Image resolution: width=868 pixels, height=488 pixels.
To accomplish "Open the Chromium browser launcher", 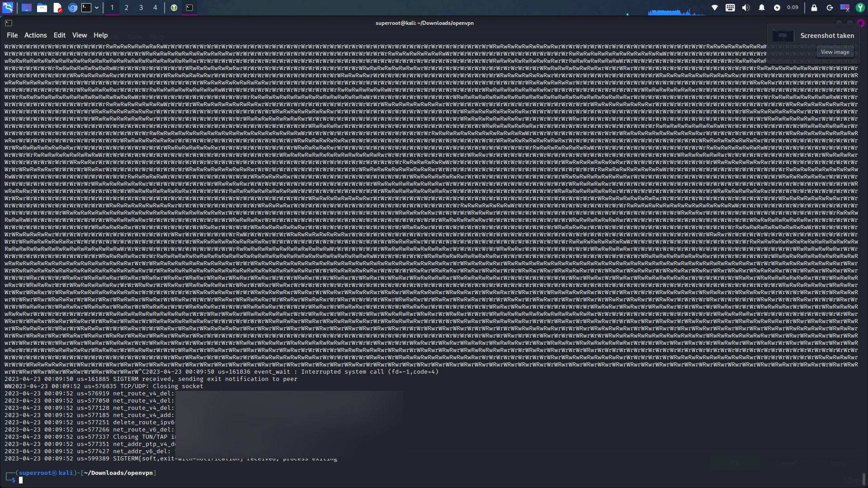I will (72, 8).
